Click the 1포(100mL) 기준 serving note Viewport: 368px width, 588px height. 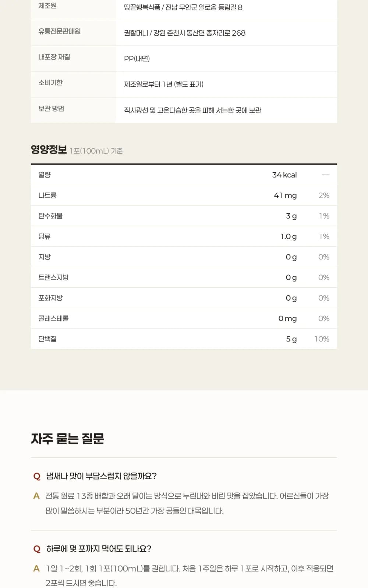pyautogui.click(x=96, y=151)
